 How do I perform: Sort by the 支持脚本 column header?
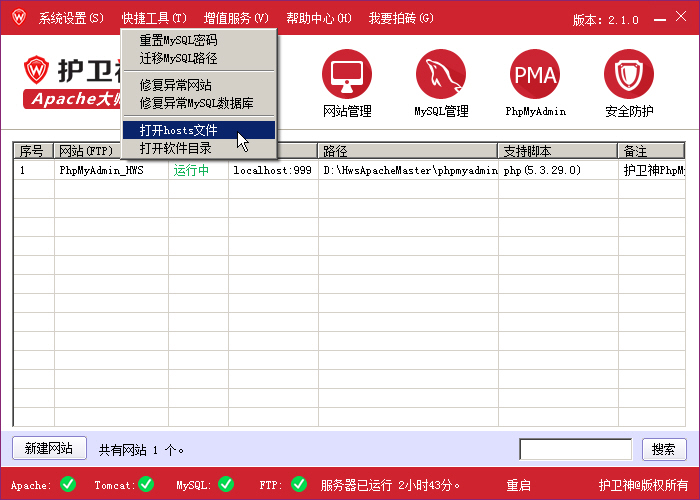558,151
